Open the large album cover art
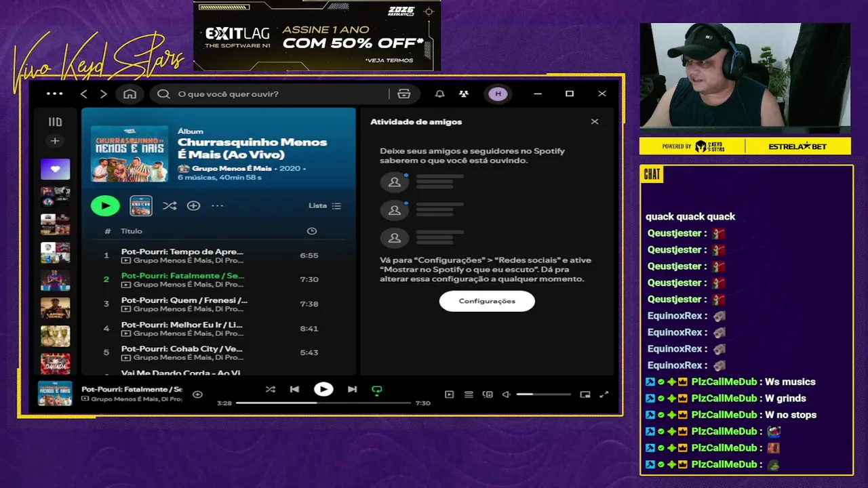This screenshot has height=488, width=868. coord(130,153)
